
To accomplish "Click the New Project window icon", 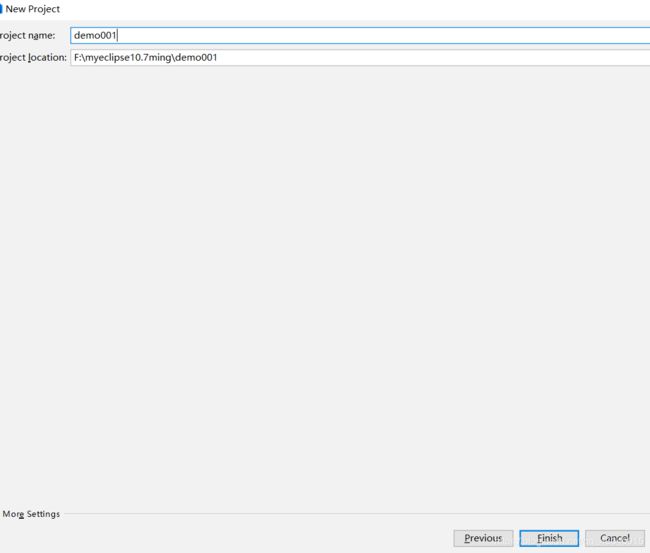I will (1, 9).
